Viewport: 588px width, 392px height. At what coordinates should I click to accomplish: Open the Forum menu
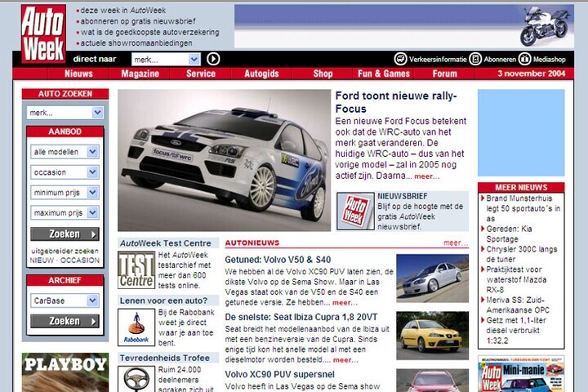click(x=445, y=73)
